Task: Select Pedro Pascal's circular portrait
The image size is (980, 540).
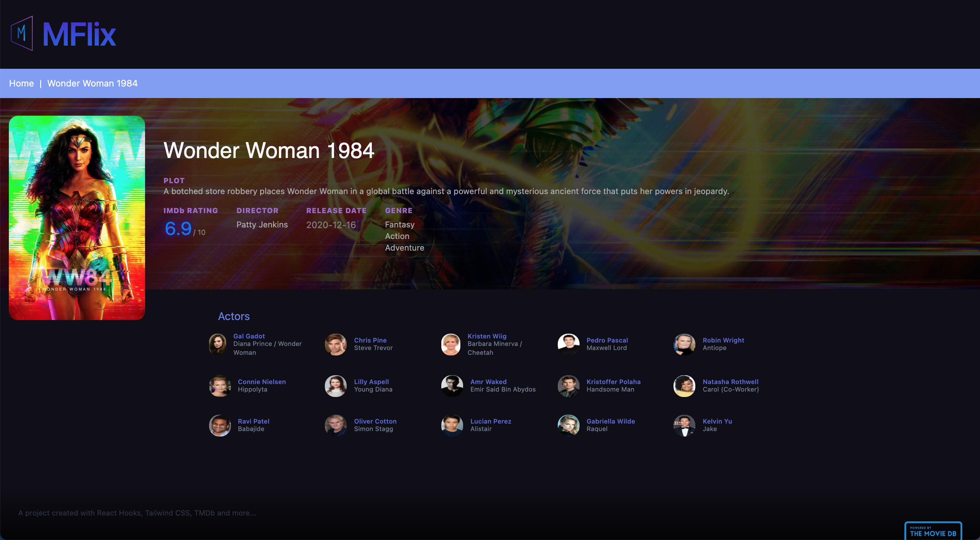Action: (x=568, y=344)
